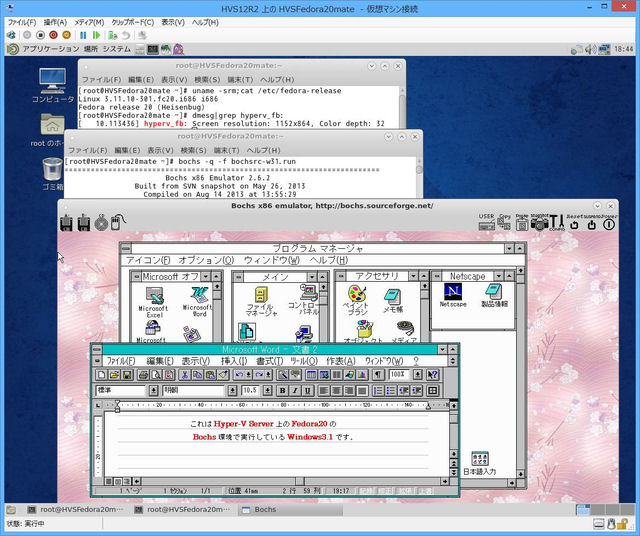Open the Word window control menu box

pyautogui.click(x=97, y=349)
